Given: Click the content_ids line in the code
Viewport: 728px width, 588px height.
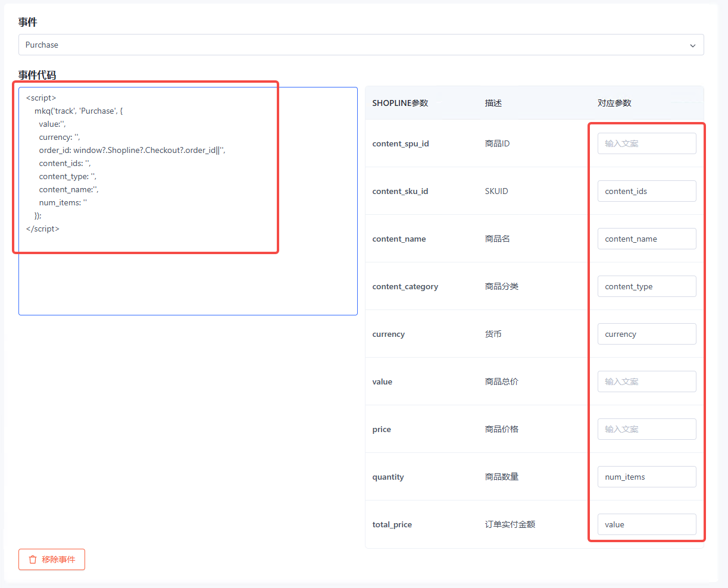Looking at the screenshot, I should click(65, 163).
